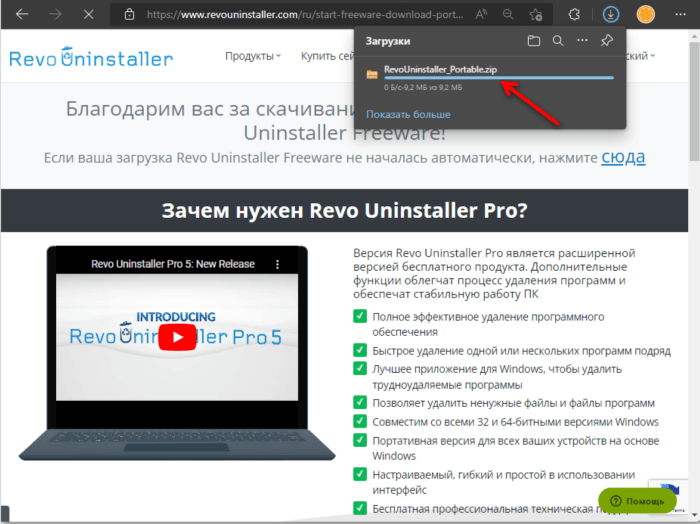Click the video title Revo Uninstaller Pro 5: New Release
The image size is (700, 524).
tap(173, 264)
